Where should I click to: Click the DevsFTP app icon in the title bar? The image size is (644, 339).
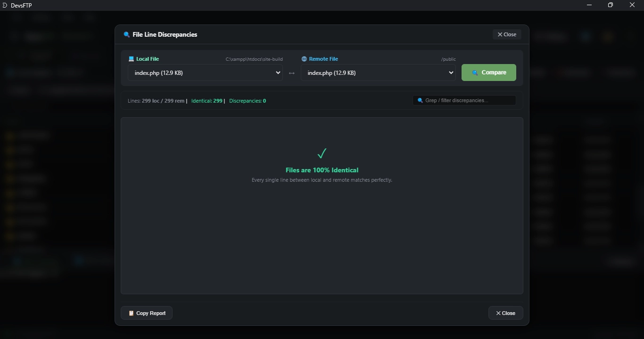[x=5, y=5]
